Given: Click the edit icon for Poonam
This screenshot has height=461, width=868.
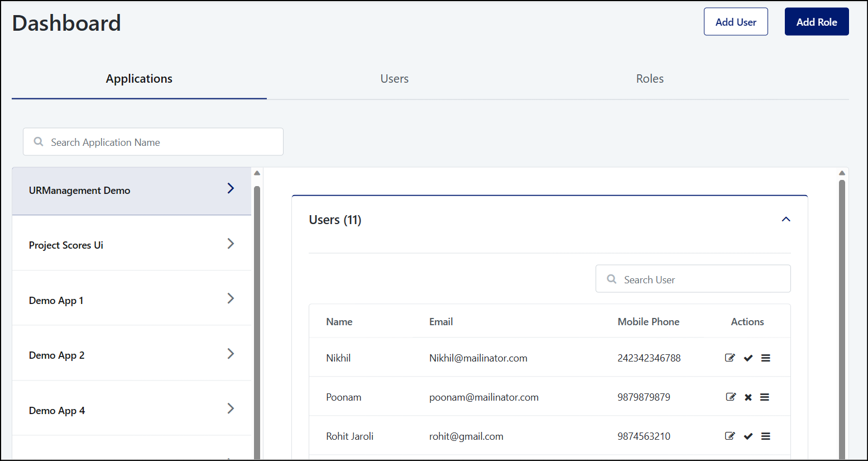Looking at the screenshot, I should 730,397.
